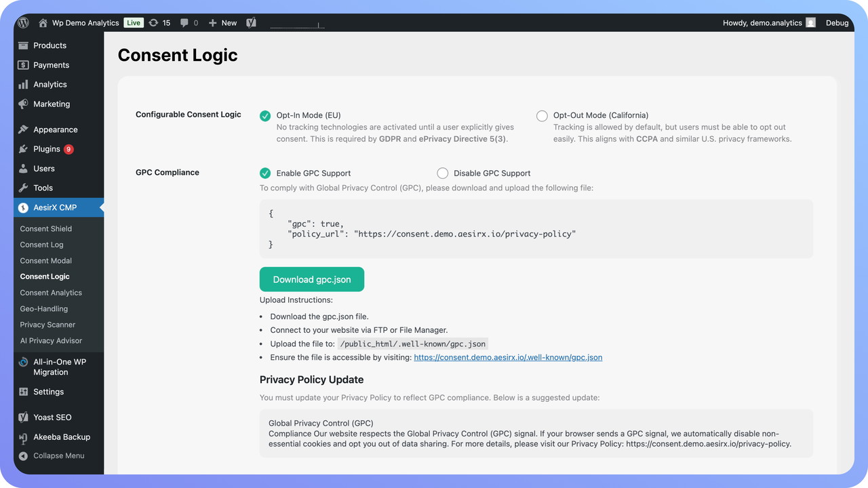The width and height of the screenshot is (868, 488).
Task: Click the Collapse Menu arrow icon
Action: click(x=24, y=456)
